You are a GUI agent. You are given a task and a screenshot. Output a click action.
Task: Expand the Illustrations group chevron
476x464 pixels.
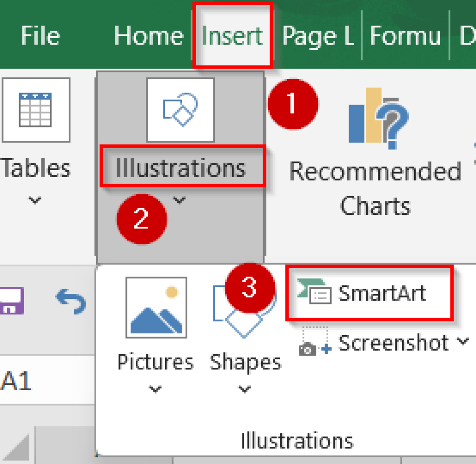pyautogui.click(x=179, y=200)
